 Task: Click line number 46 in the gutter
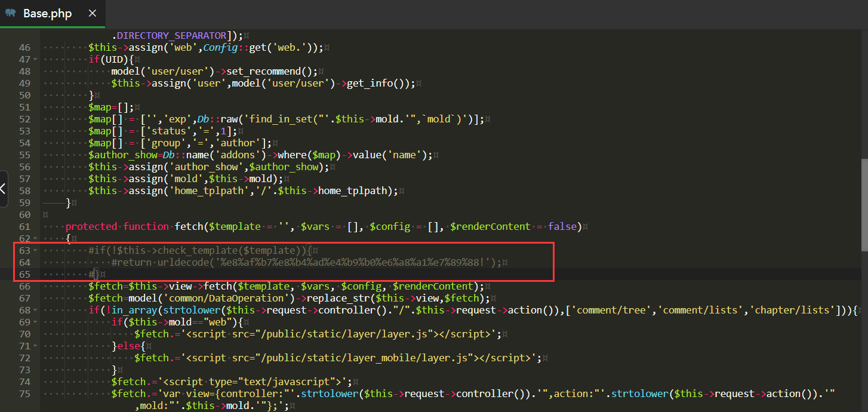click(x=24, y=47)
